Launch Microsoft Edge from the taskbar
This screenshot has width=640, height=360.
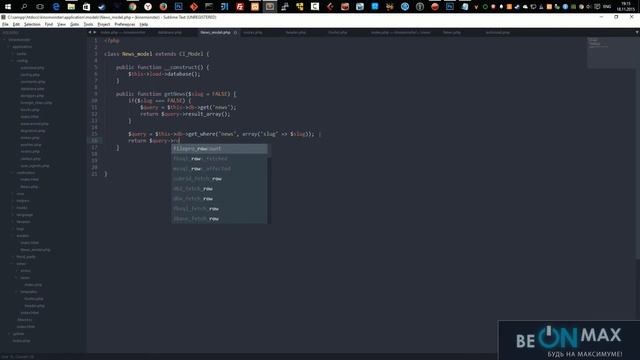[x=56, y=7]
